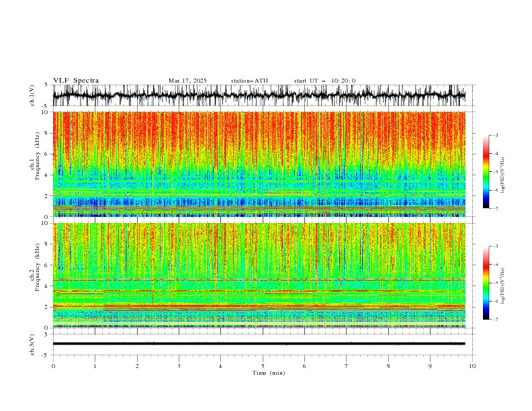Click the "station=ATH" label
This screenshot has height=411, width=532.
(x=249, y=81)
